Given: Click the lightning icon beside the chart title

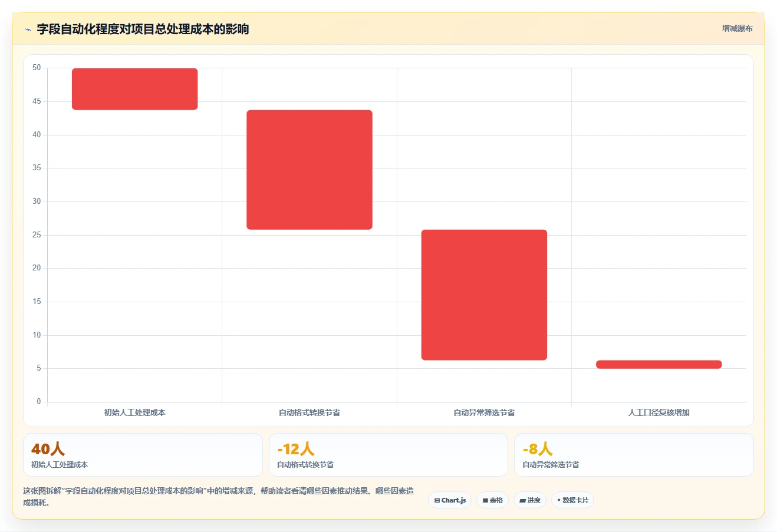Looking at the screenshot, I should click(x=28, y=29).
